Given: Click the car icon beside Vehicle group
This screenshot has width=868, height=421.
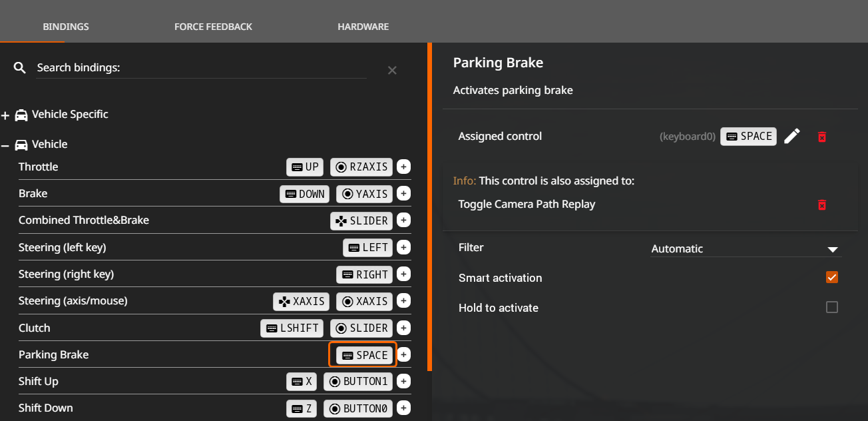Looking at the screenshot, I should [x=22, y=144].
